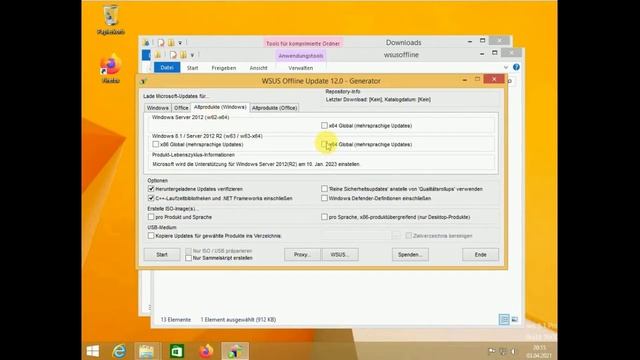Screen dimensions: 640x360
Task: Open the Store app in taskbar
Action: pos(177,351)
